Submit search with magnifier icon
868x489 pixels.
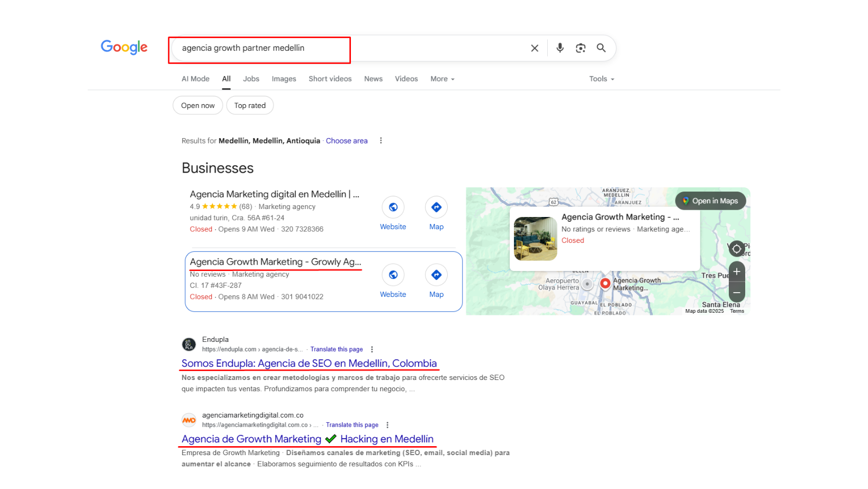pos(601,48)
